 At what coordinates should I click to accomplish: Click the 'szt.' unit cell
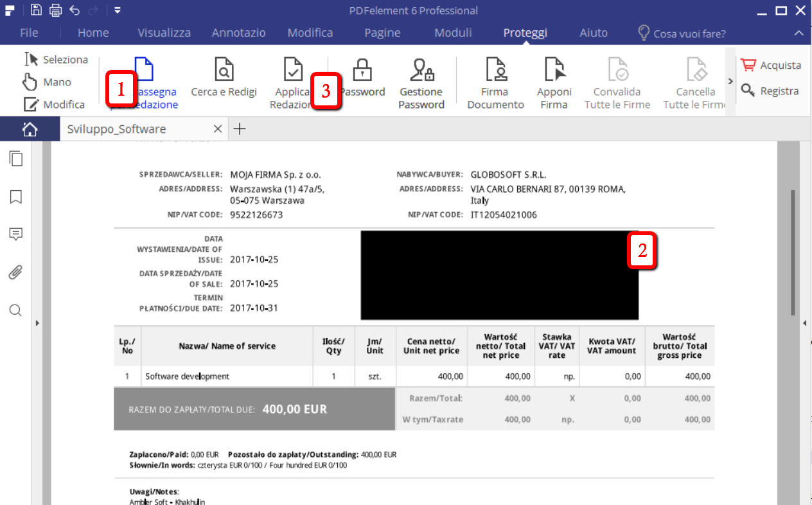[375, 377]
